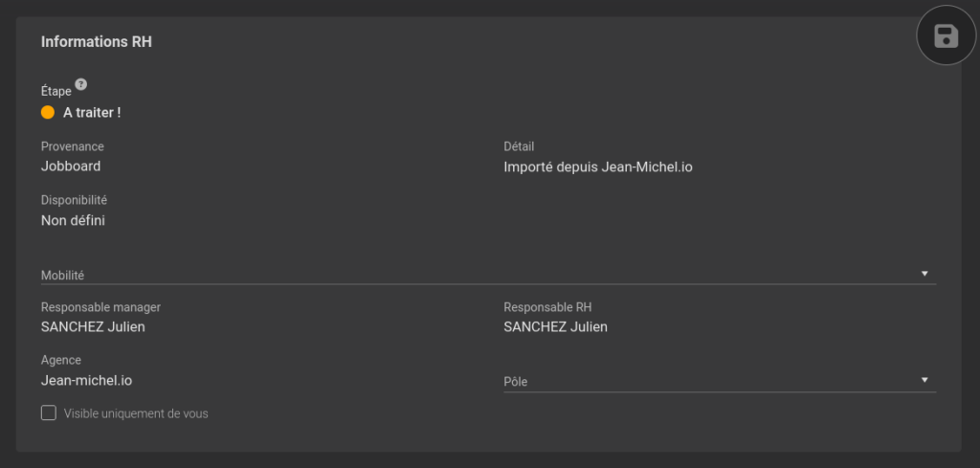Click inside the Mobilité select field
This screenshot has width=980, height=468.
pyautogui.click(x=488, y=275)
